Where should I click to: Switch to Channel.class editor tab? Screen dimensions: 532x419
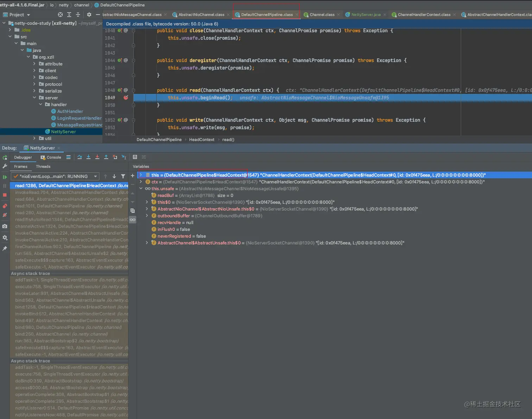(322, 15)
